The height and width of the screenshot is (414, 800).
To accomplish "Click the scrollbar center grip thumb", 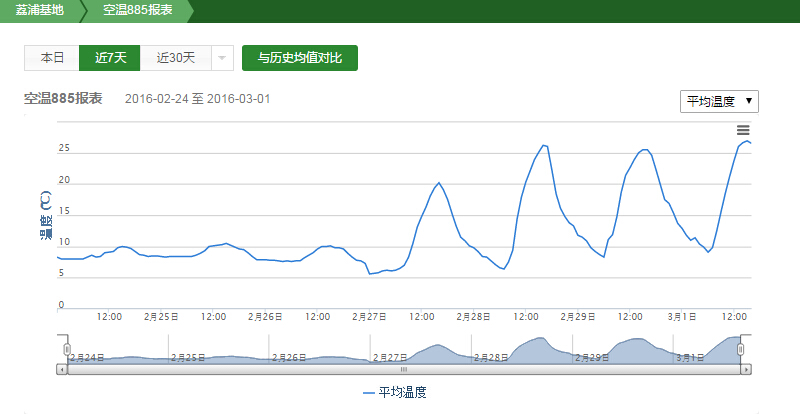I will [404, 369].
